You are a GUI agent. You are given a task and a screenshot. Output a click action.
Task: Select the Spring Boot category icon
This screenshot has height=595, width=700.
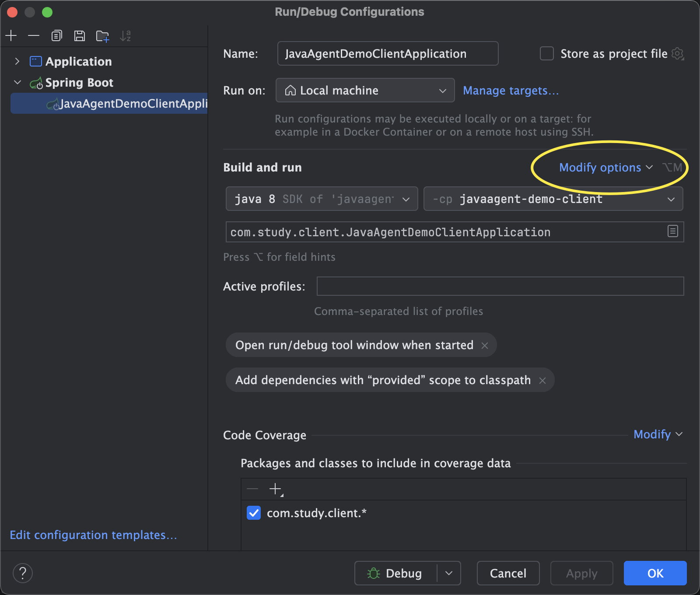point(36,83)
